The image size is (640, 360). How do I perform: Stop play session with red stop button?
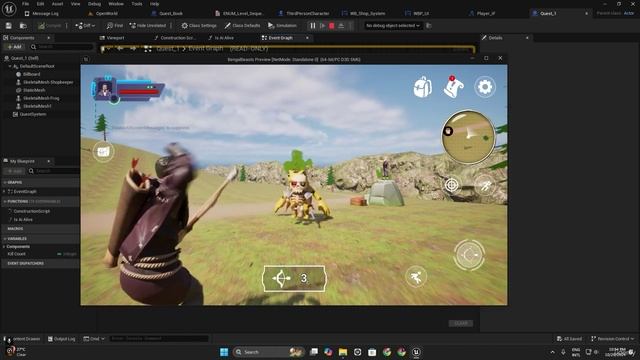tap(332, 26)
